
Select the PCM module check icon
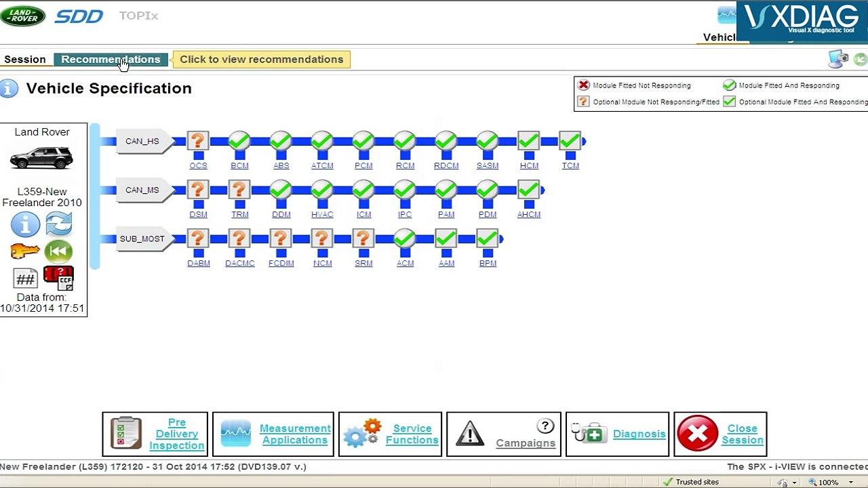coord(363,141)
